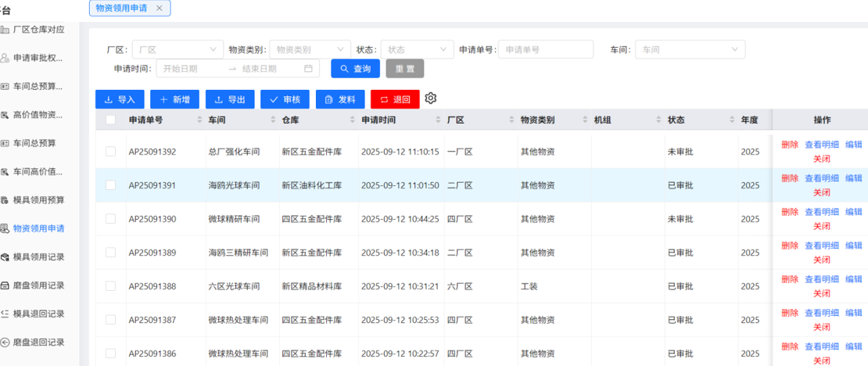
Task: Click the red 退回 button
Action: point(394,99)
